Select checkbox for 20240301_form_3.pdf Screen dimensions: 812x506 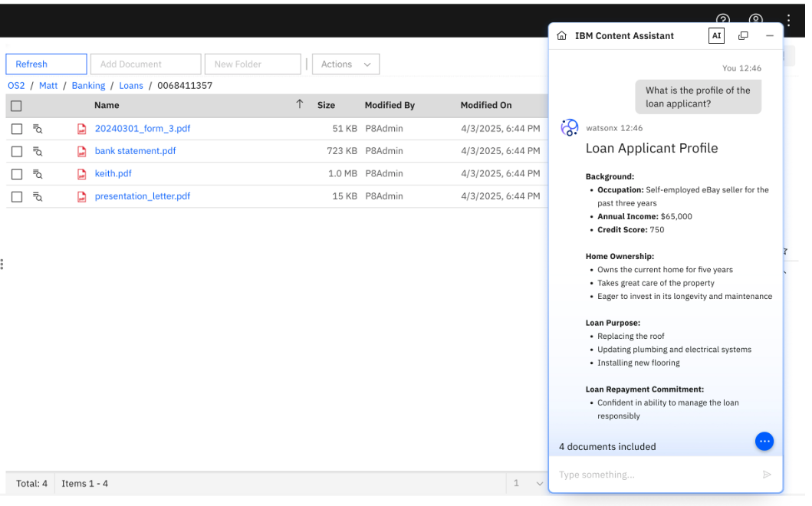pos(17,129)
